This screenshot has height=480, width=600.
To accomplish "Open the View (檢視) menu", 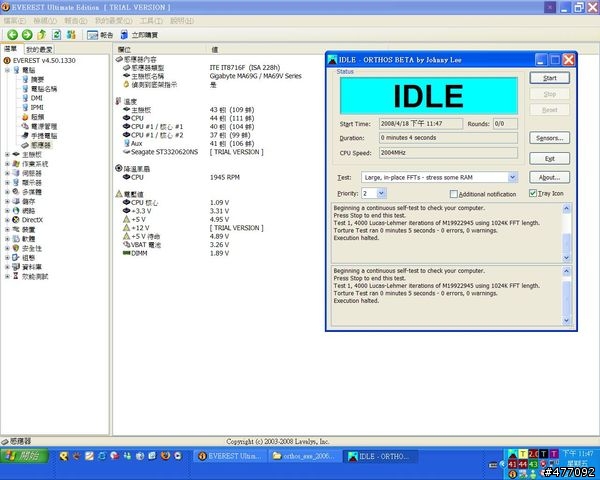I will point(45,21).
